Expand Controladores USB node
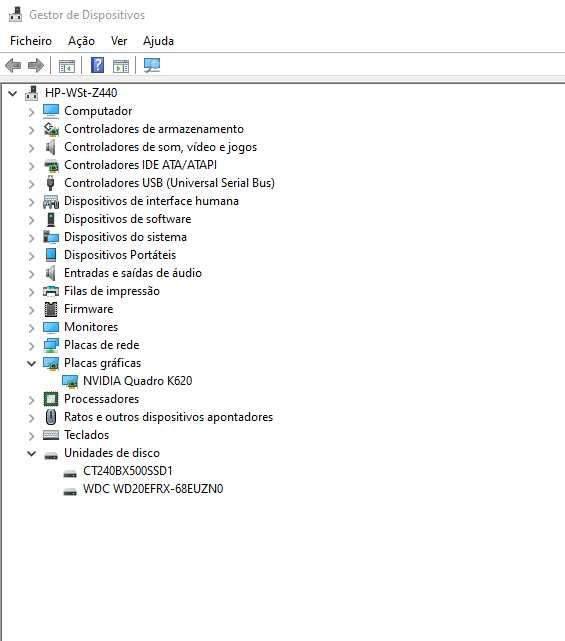 coord(31,184)
